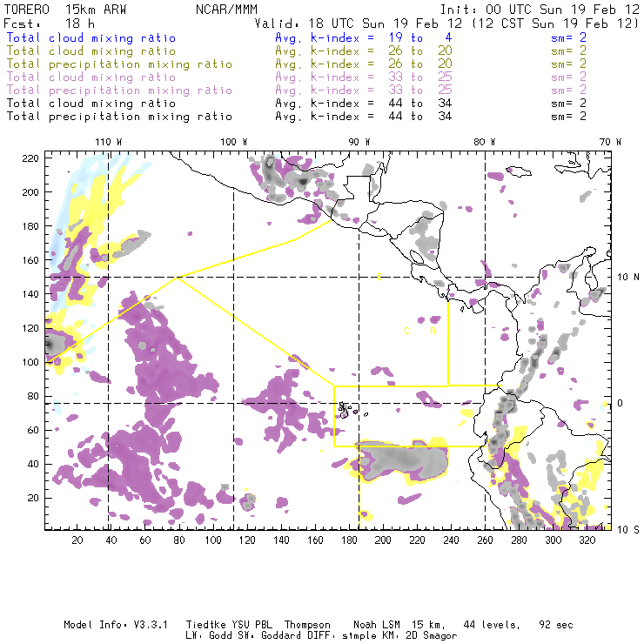Click the yellow 'E' marker on the map
The height and width of the screenshot is (644, 644).
(x=379, y=278)
